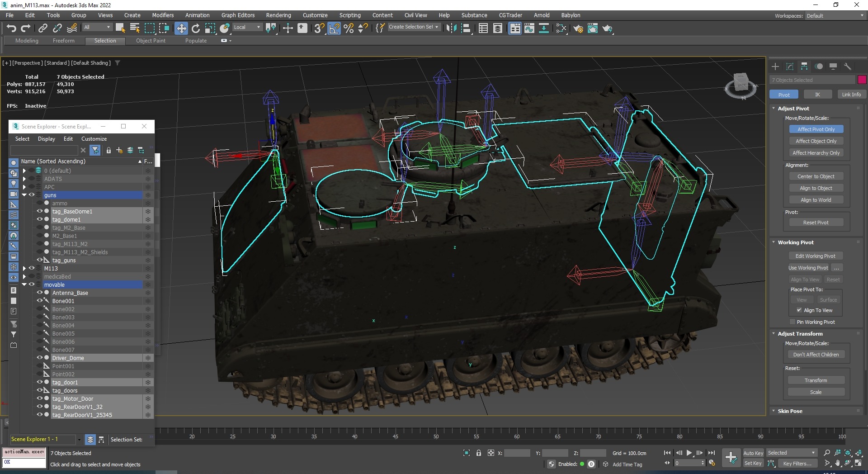The height and width of the screenshot is (474, 868).
Task: Open the Material Editor
Action: click(x=561, y=28)
